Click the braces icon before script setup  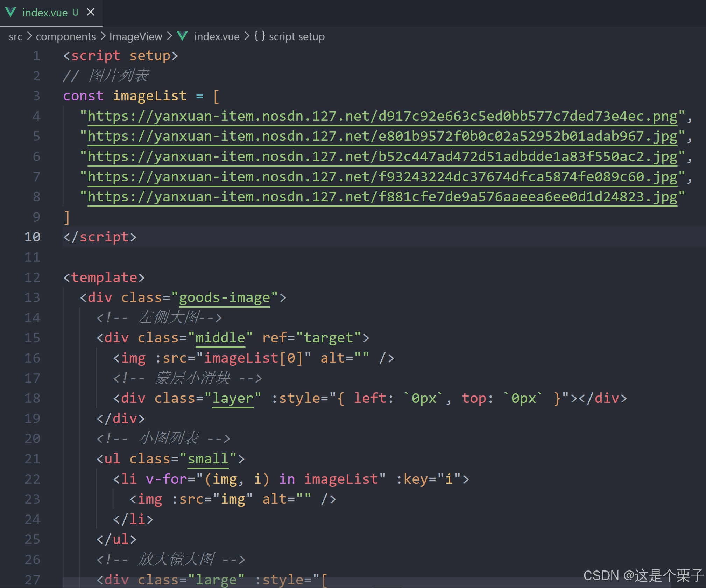pyautogui.click(x=259, y=36)
